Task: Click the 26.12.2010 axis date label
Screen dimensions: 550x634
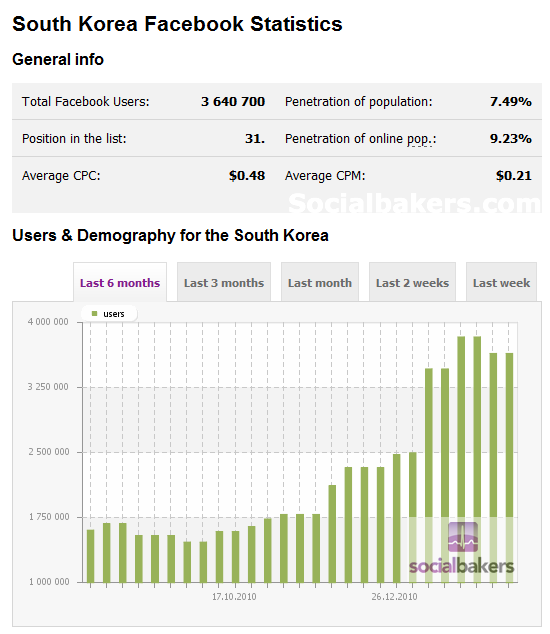Action: [x=394, y=596]
